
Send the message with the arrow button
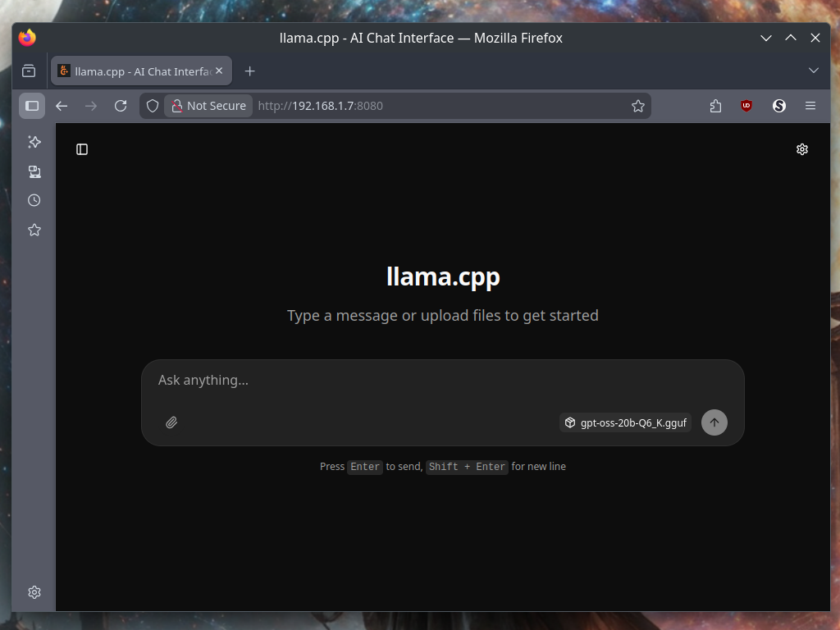click(714, 422)
